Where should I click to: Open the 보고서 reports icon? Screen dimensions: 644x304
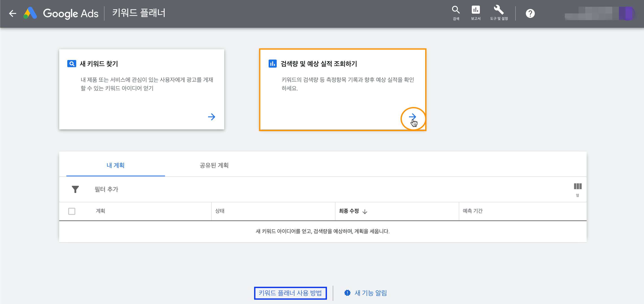coord(476,13)
